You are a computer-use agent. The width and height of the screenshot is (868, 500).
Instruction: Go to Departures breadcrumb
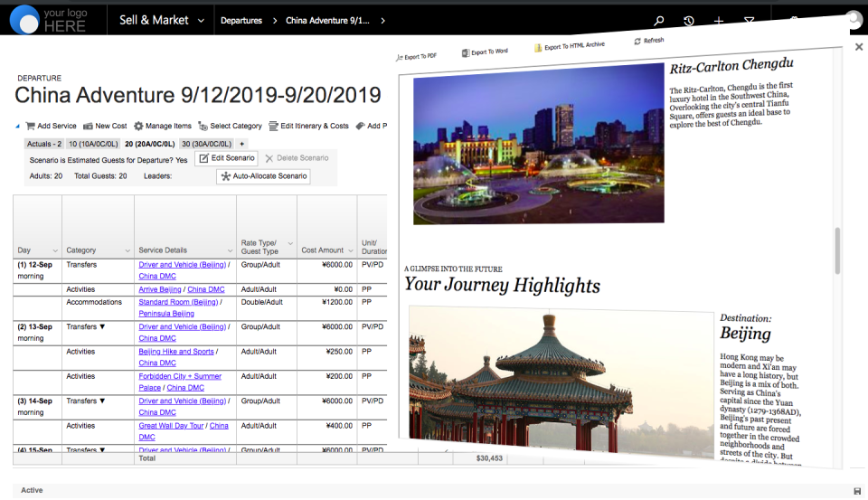coord(241,21)
